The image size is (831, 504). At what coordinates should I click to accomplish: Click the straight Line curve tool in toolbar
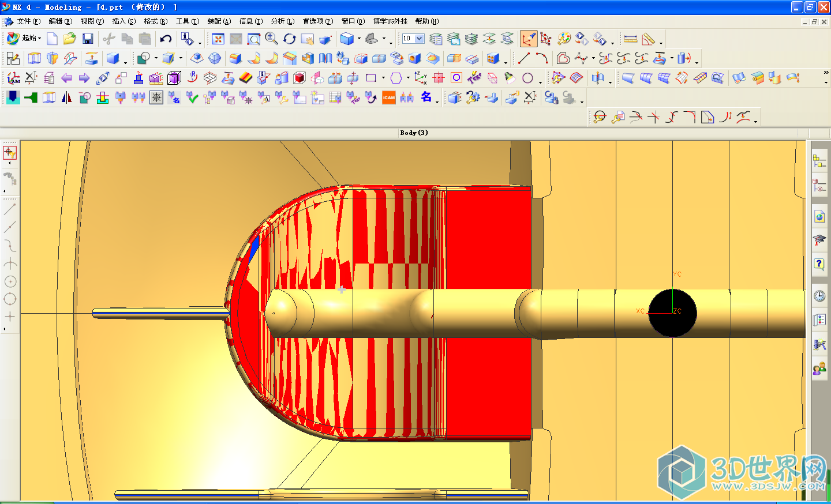click(524, 58)
